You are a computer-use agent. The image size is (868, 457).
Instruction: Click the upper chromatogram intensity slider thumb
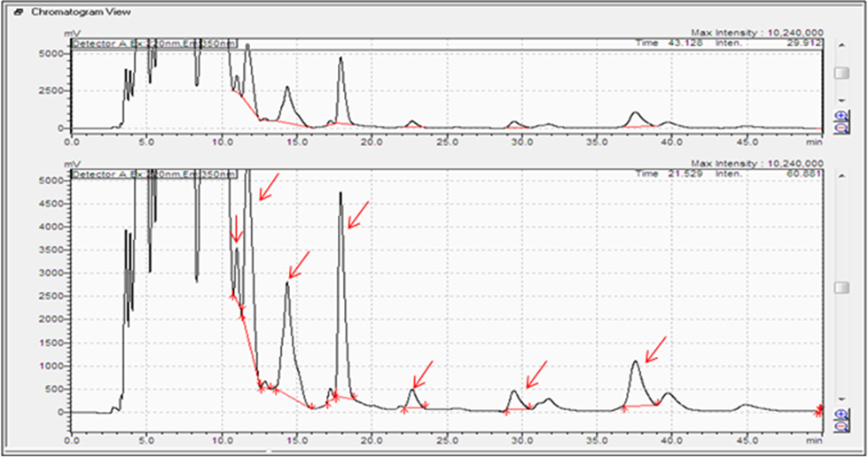(x=841, y=73)
